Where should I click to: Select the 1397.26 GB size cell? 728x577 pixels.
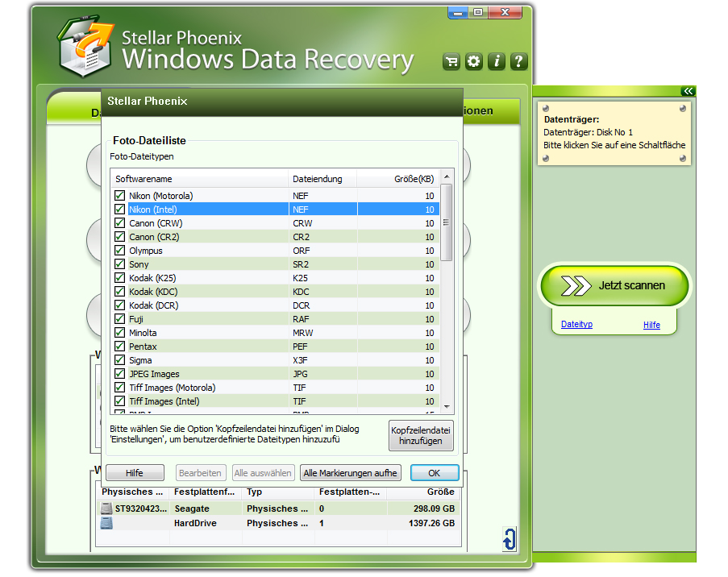(431, 523)
